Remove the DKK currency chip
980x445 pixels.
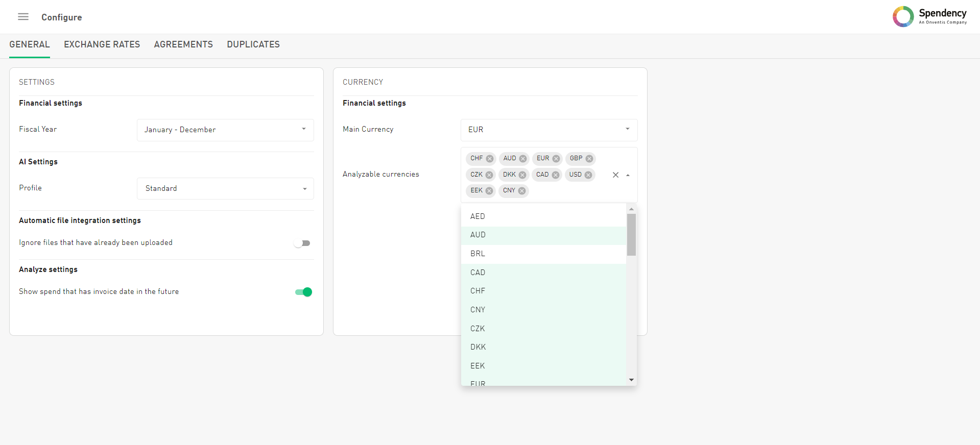522,175
